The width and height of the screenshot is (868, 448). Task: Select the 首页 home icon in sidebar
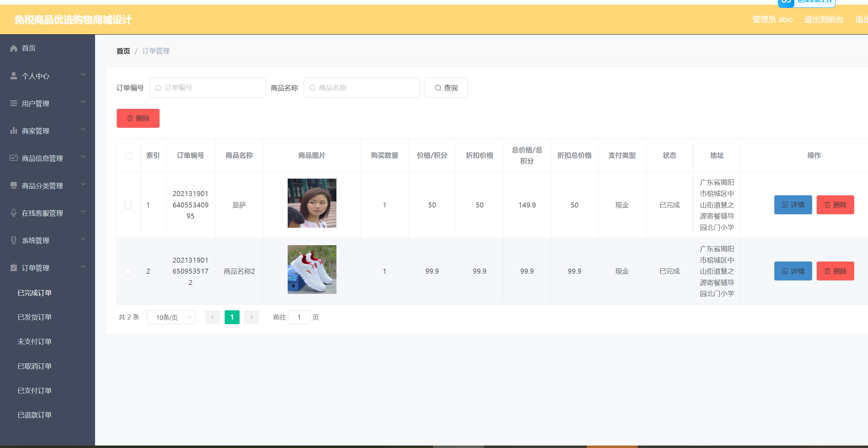click(14, 48)
